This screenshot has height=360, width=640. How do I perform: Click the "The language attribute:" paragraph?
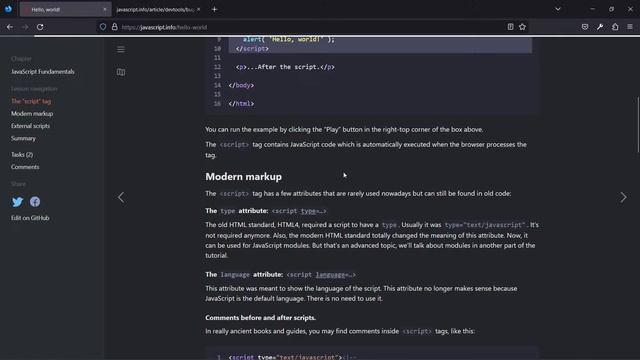click(280, 275)
